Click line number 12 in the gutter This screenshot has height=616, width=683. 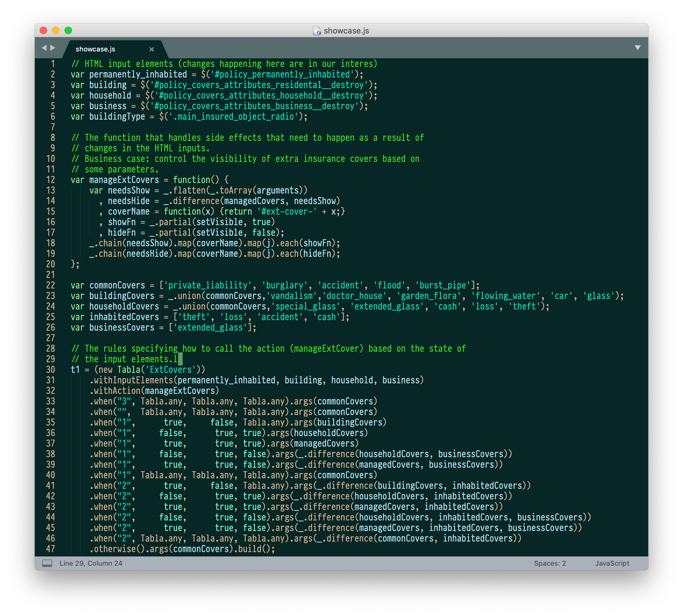click(x=51, y=180)
